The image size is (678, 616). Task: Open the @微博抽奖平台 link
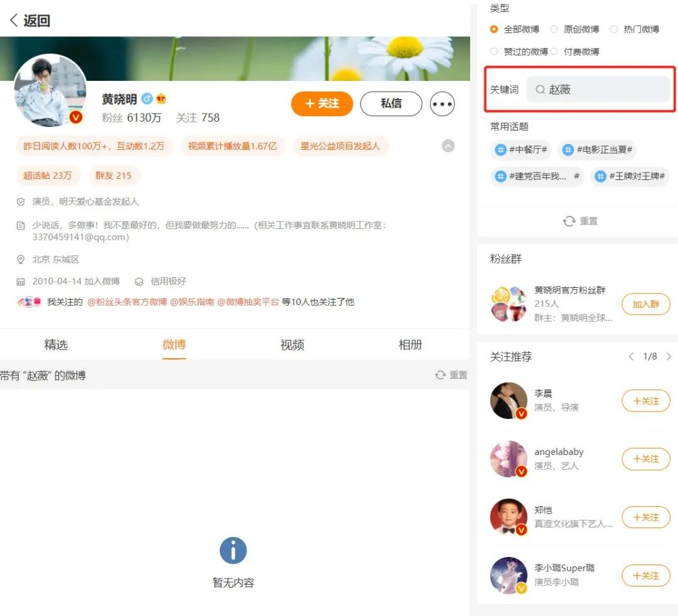[248, 302]
